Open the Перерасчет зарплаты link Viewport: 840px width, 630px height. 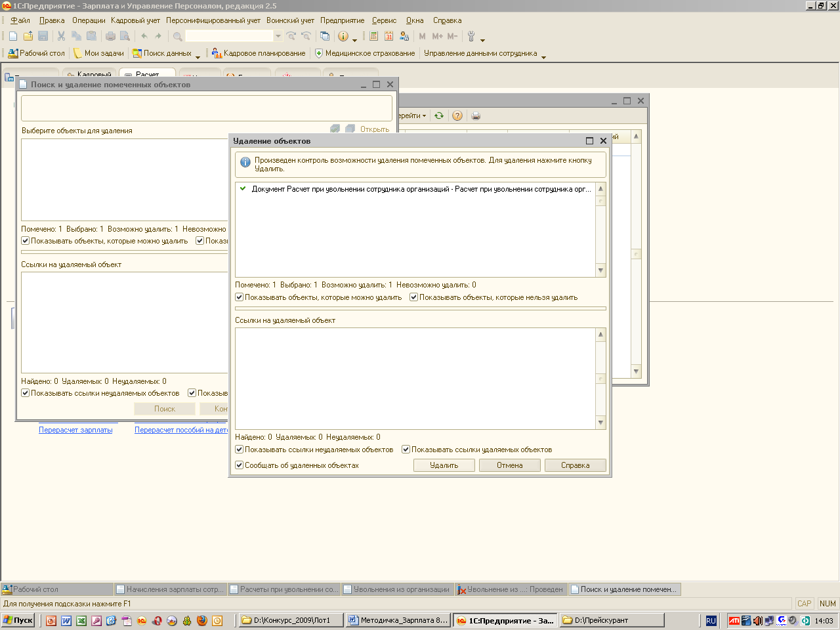(x=75, y=430)
